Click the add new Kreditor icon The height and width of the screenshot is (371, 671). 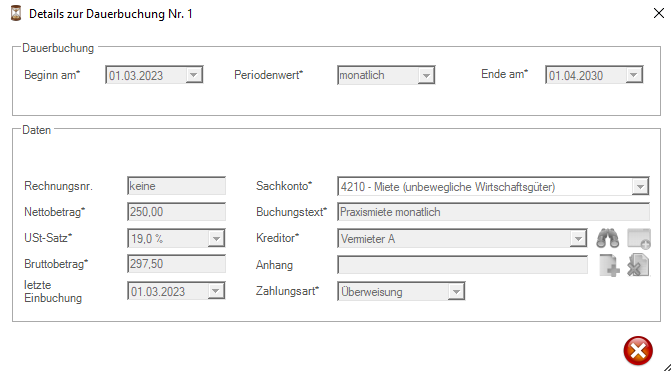tap(639, 238)
